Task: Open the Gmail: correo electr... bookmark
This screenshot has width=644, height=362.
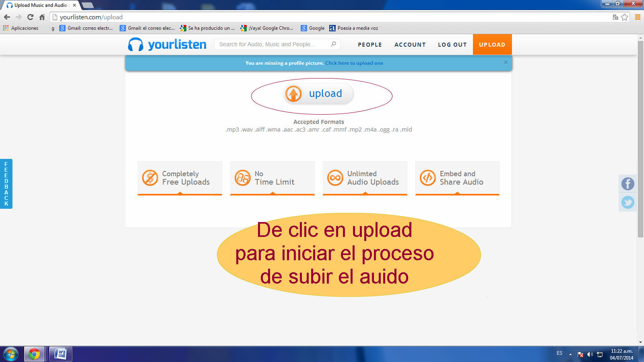Action: click(x=86, y=28)
